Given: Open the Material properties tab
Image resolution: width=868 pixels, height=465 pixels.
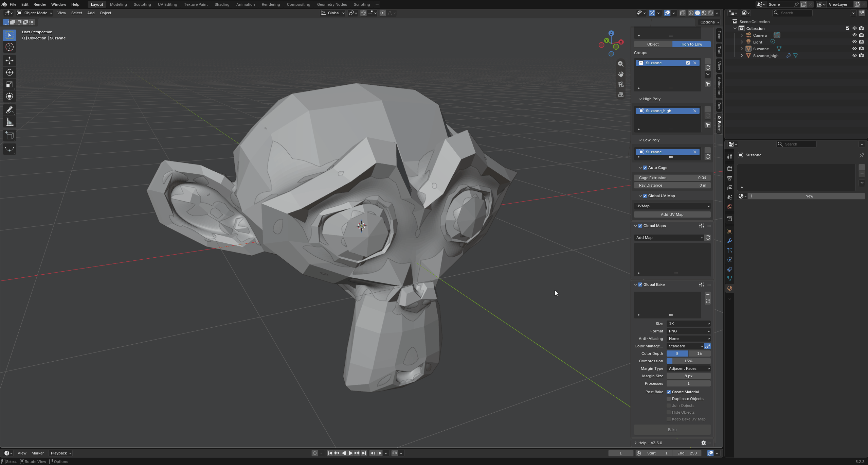Looking at the screenshot, I should click(x=729, y=288).
